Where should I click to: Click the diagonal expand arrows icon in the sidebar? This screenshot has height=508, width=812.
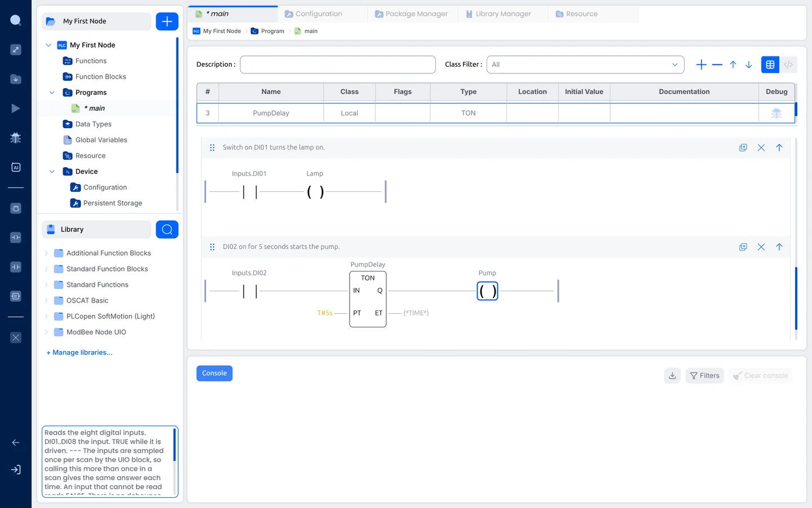pyautogui.click(x=16, y=50)
